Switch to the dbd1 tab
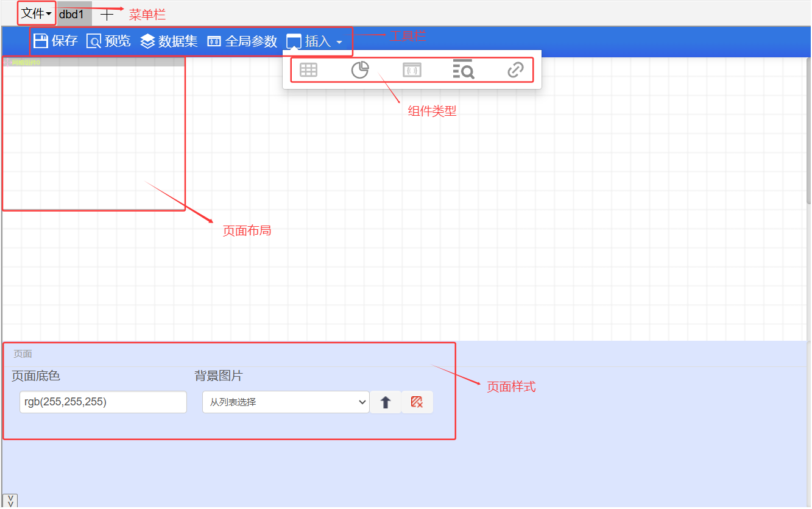Viewport: 812px width, 509px height. click(x=71, y=14)
